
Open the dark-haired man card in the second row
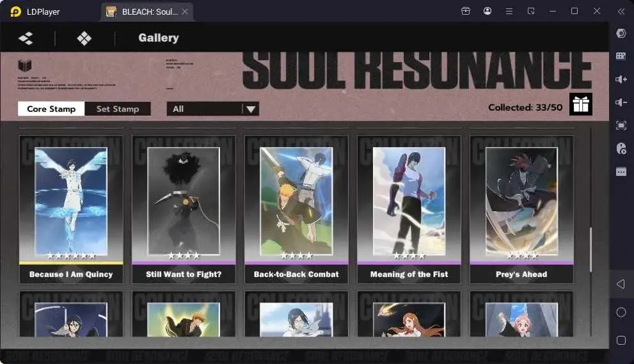pyautogui.click(x=296, y=314)
